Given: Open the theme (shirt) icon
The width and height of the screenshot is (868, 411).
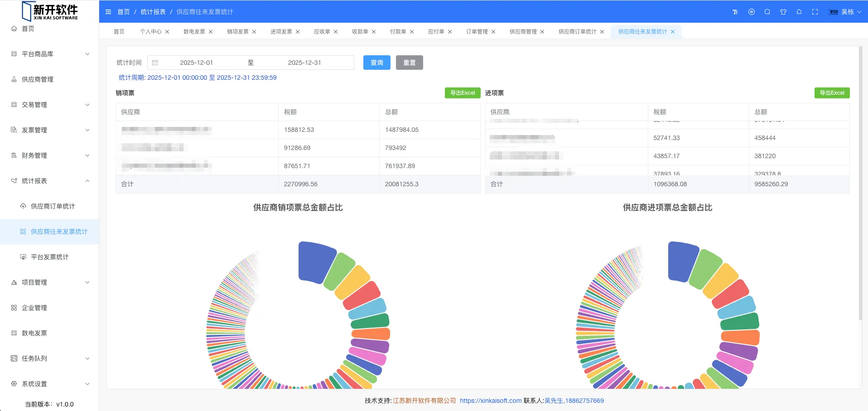Looking at the screenshot, I should 783,12.
